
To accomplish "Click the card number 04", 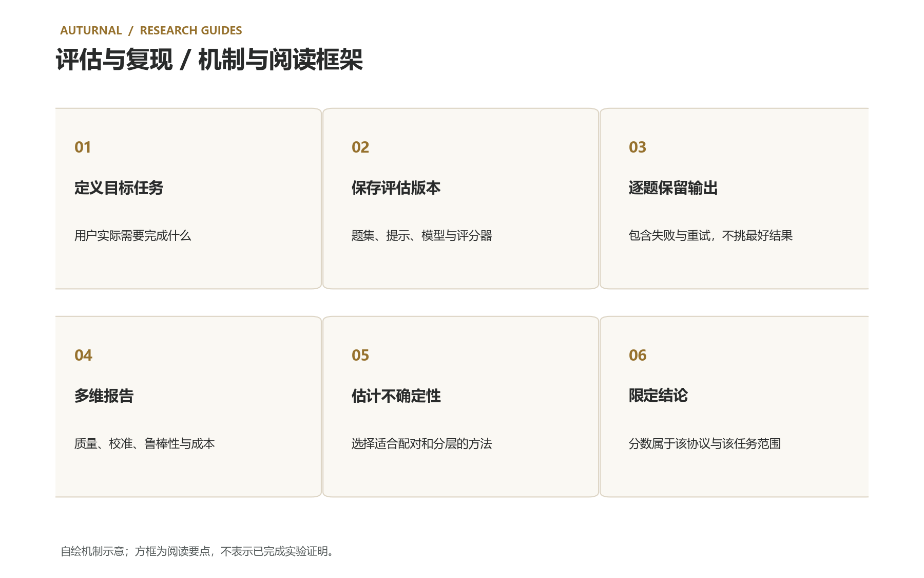I will point(83,356).
